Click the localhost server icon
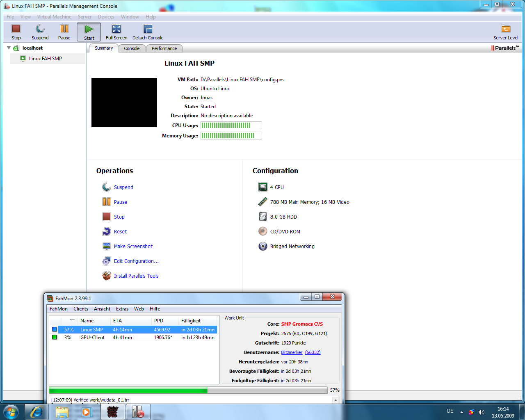Image resolution: width=525 pixels, height=420 pixels. coord(16,48)
